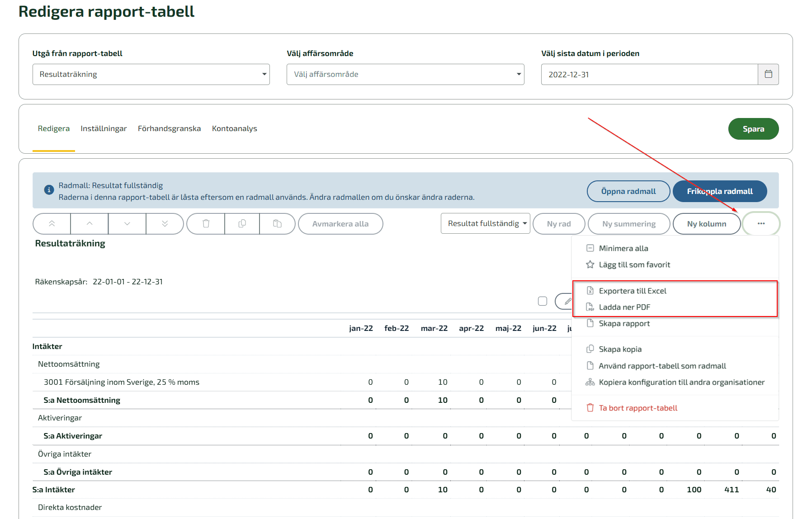Expand the Resultat fullständig dropdown

(x=486, y=223)
